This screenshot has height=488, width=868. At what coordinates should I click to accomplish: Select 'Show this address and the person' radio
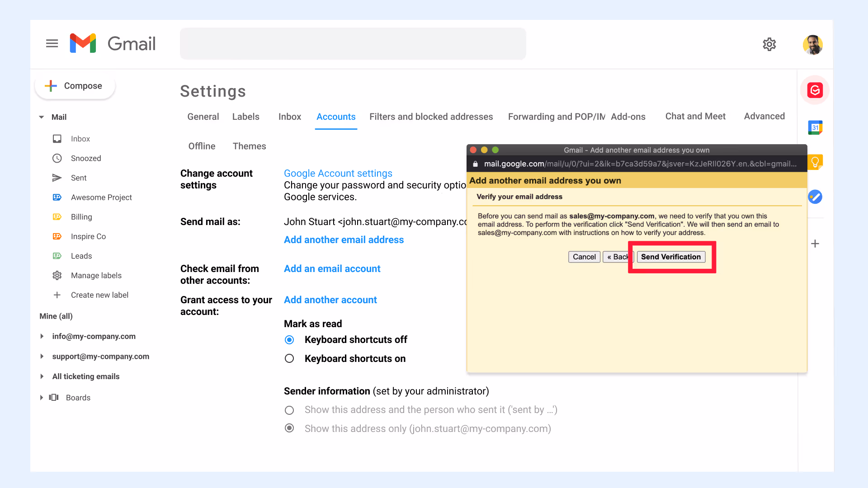pos(289,410)
